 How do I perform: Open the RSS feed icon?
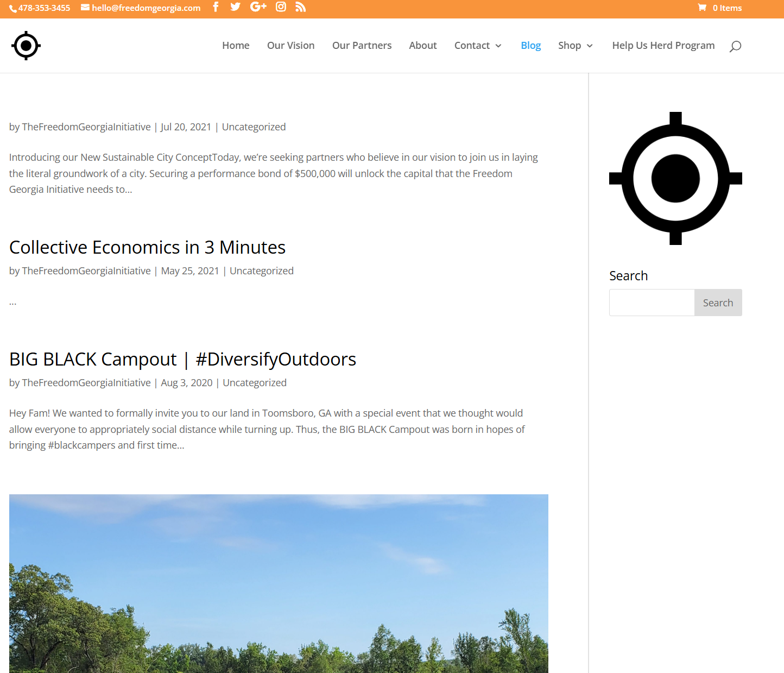(301, 7)
